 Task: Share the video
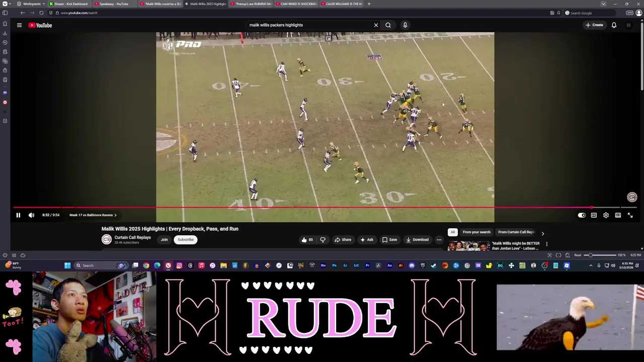[x=343, y=240]
